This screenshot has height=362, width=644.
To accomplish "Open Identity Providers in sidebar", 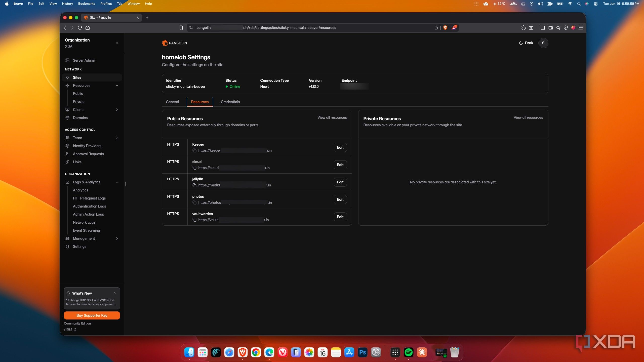I will (x=92, y=146).
